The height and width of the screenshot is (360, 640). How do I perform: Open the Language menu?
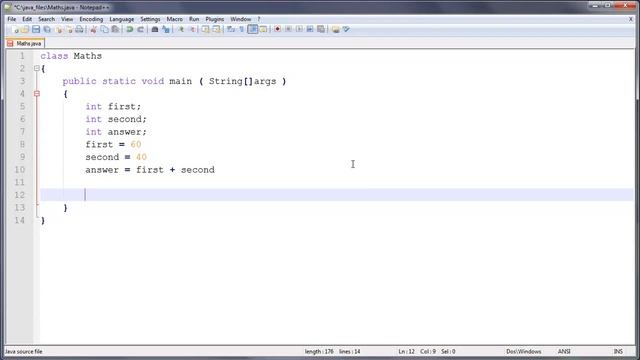pos(122,19)
